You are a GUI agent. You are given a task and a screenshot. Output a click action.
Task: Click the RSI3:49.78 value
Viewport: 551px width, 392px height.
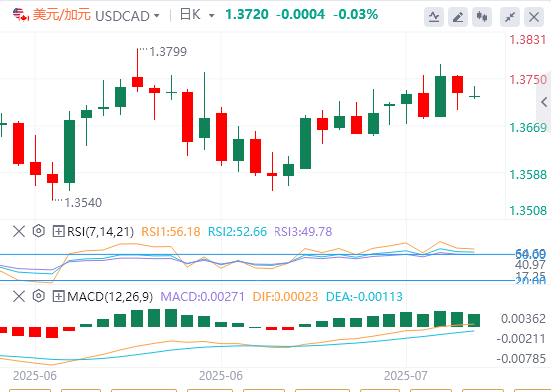(302, 231)
